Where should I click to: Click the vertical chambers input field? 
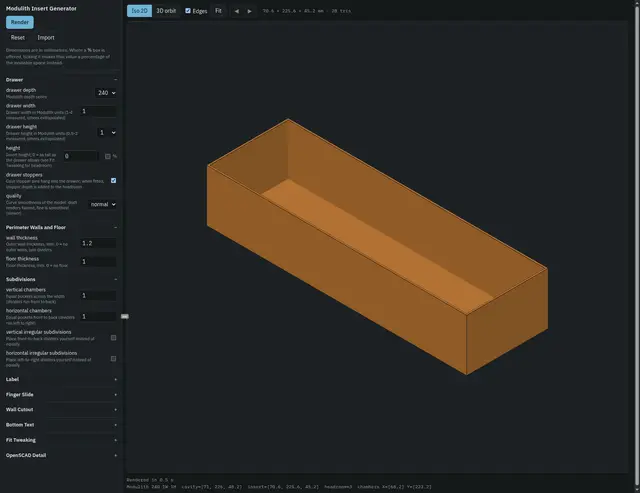[x=98, y=295]
